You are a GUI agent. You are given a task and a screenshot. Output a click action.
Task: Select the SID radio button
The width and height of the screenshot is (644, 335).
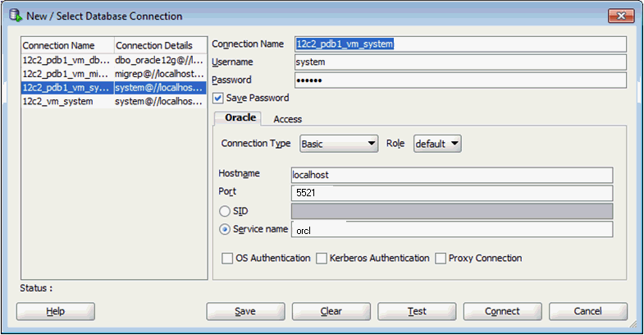225,211
